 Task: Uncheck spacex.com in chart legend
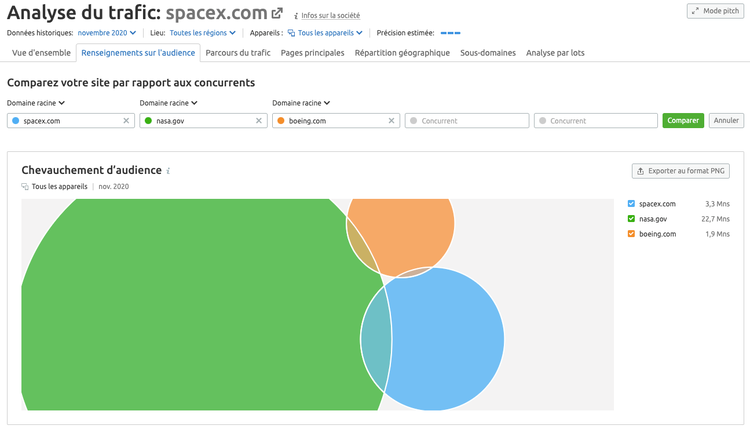(631, 204)
